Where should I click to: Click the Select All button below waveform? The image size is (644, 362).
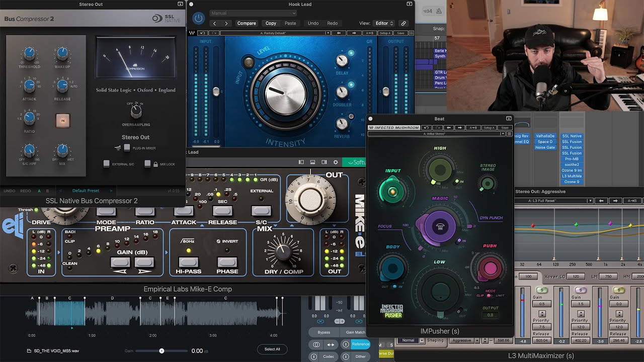pyautogui.click(x=272, y=349)
